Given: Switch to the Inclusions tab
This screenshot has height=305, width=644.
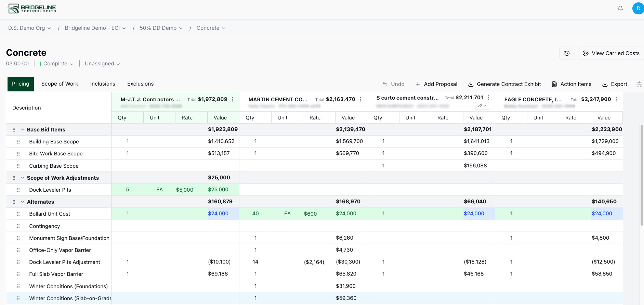Looking at the screenshot, I should pyautogui.click(x=103, y=84).
